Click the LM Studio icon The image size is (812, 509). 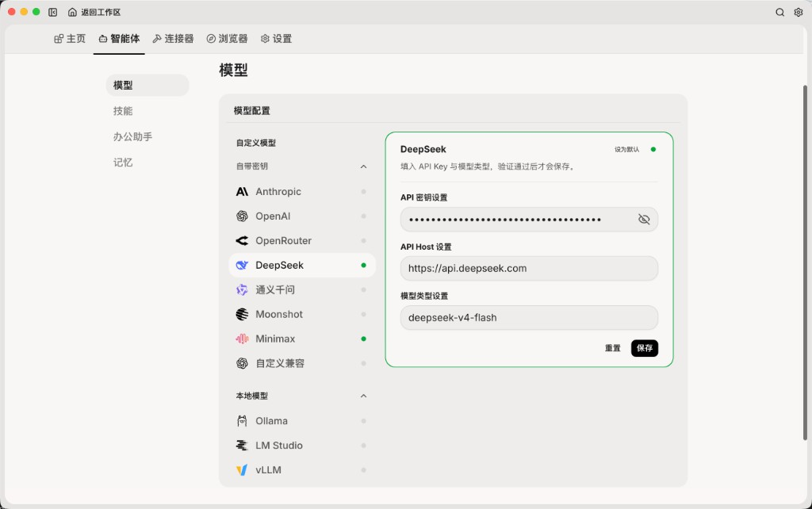242,446
